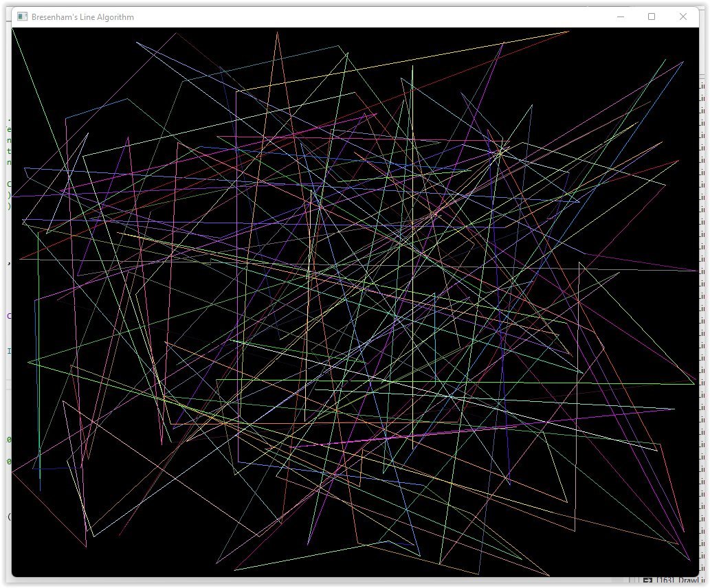Image resolution: width=710 pixels, height=588 pixels.
Task: Close the Bresenham's Line Algorithm window
Action: (x=683, y=16)
